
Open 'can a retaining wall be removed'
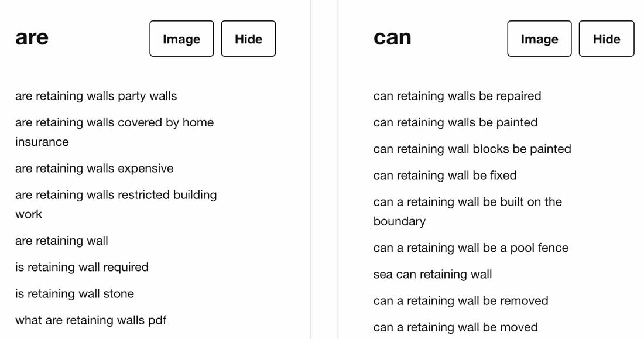(x=461, y=301)
